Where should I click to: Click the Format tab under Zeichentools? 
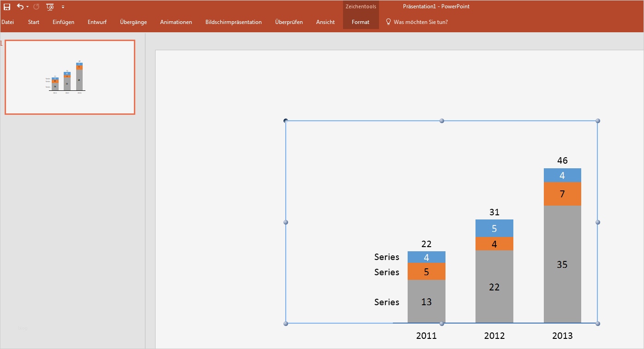coord(361,22)
